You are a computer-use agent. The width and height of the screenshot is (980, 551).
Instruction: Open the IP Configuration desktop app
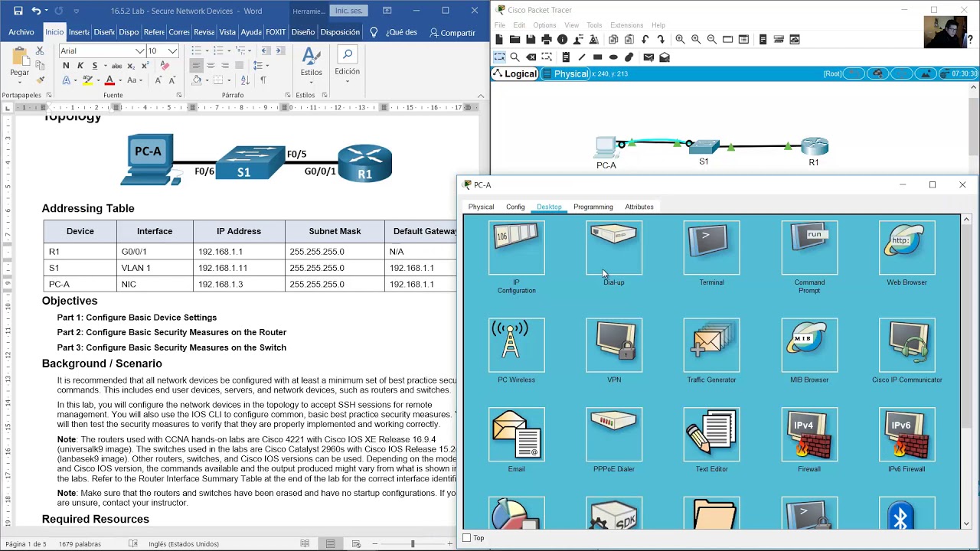[x=517, y=248]
